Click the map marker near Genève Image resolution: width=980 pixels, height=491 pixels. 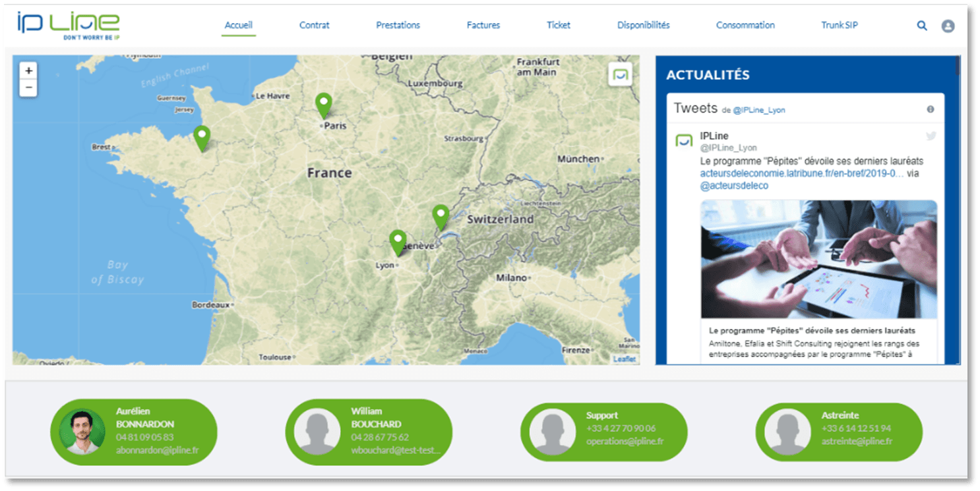441,217
